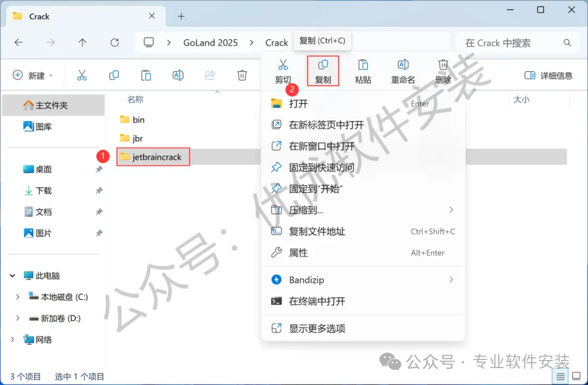This screenshot has width=588, height=385.
Task: Go forward with the forward arrow
Action: (51, 42)
